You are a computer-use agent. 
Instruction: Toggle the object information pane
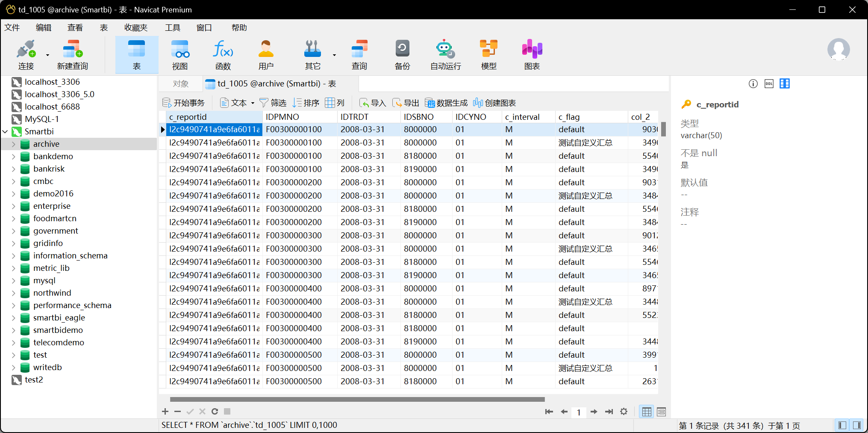753,83
